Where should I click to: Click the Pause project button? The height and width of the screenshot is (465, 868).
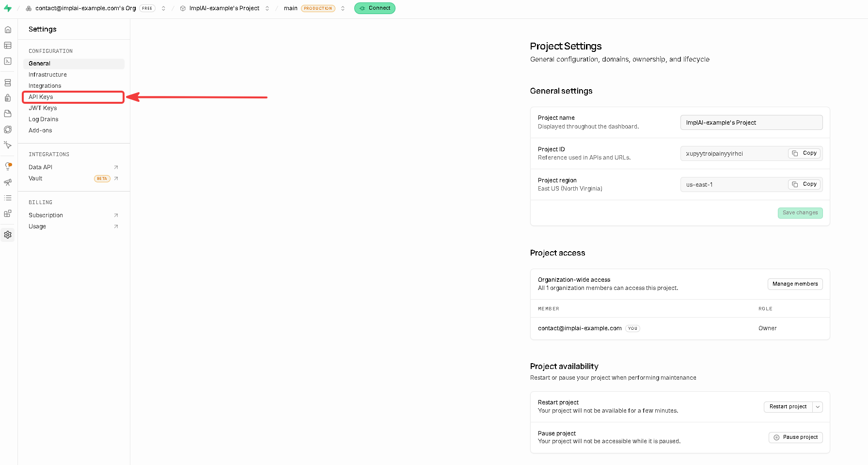pos(796,437)
